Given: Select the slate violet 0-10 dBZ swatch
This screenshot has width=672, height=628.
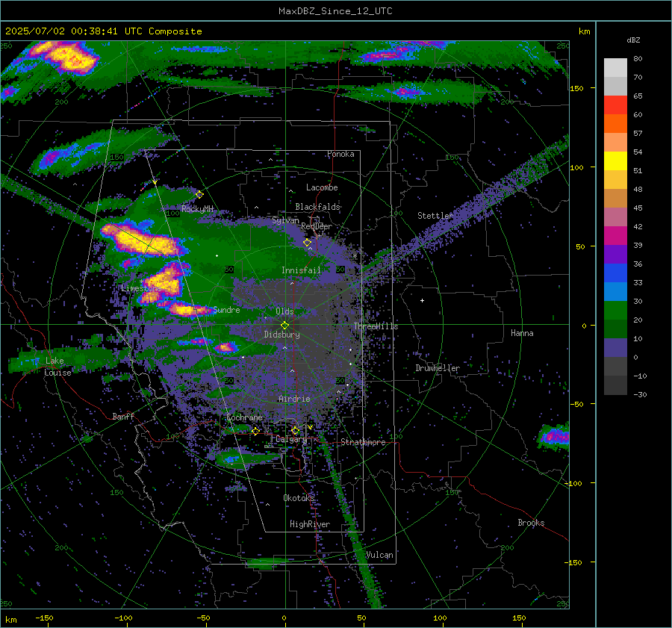Looking at the screenshot, I should (615, 347).
